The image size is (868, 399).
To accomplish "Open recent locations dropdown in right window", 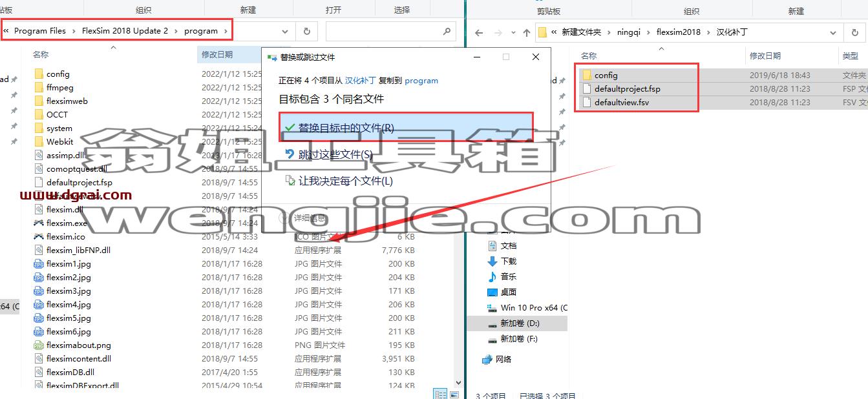I will point(514,32).
